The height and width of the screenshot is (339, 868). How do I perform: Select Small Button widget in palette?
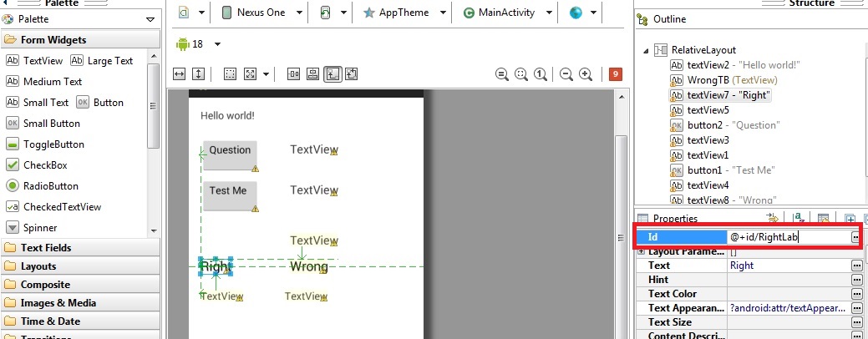click(43, 124)
